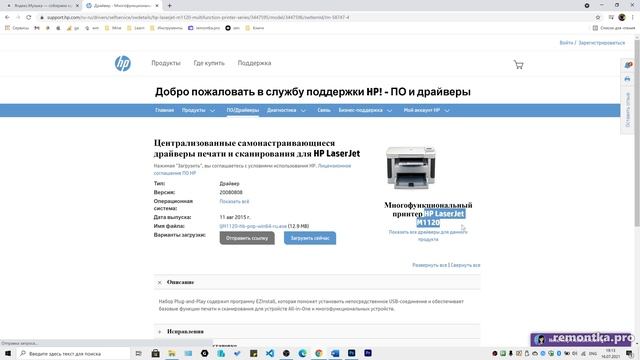Switch to Google Chrome on the taskbar
The width and height of the screenshot is (640, 360).
[x=319, y=353]
